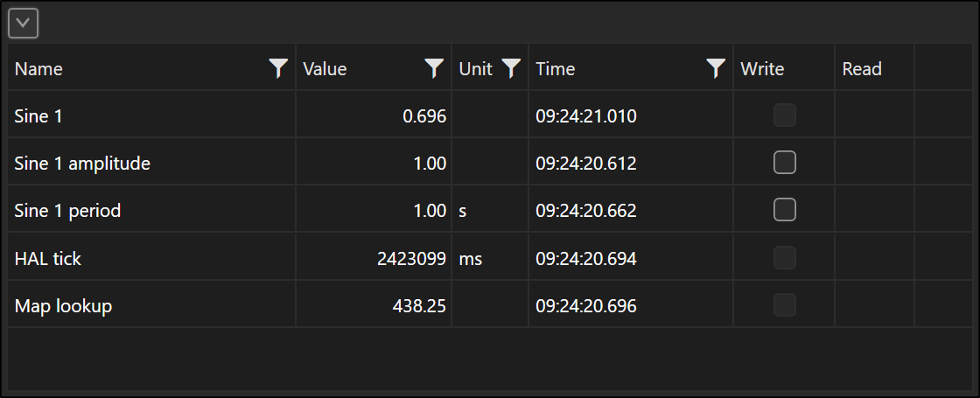The height and width of the screenshot is (398, 980).
Task: Enable Write checkbox for Sine 1 amplitude
Action: (x=784, y=163)
